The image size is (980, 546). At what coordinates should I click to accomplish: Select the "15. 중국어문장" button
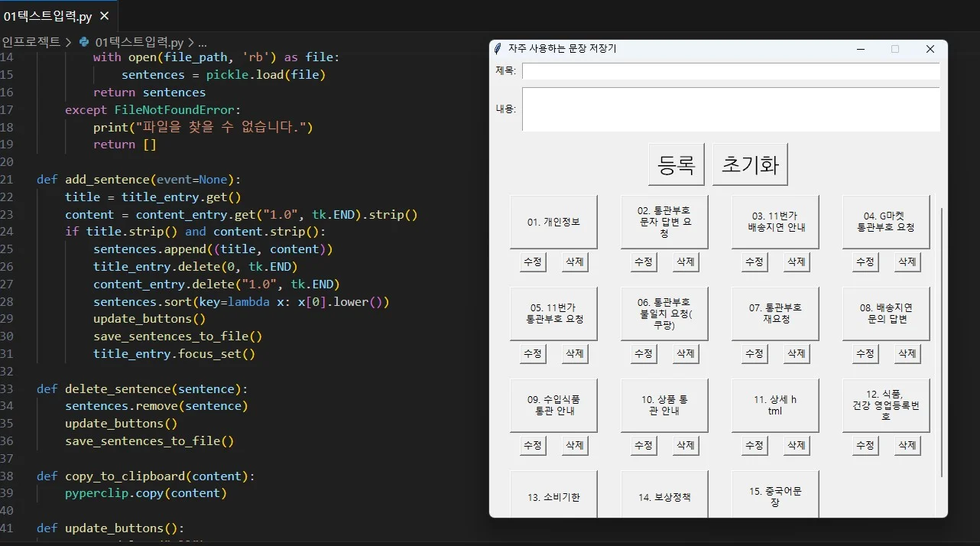pos(774,495)
